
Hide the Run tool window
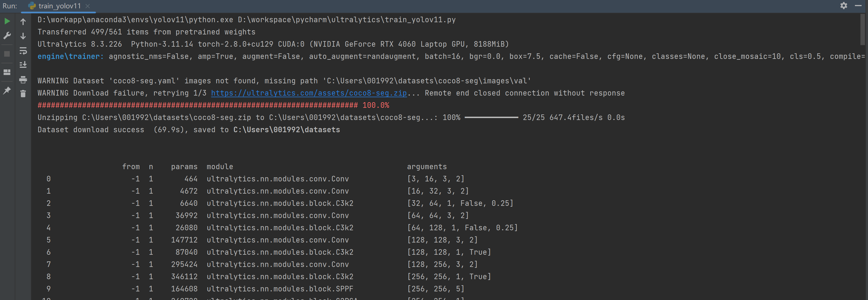[x=858, y=6]
